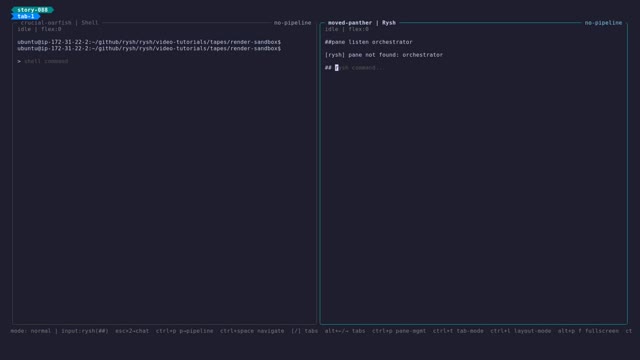This screenshot has height=360, width=640.
Task: Click 'mode: normal' in the status bar
Action: click(x=31, y=331)
